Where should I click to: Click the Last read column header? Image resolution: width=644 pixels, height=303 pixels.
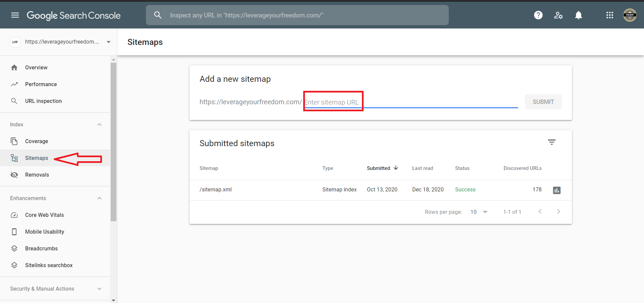tap(423, 168)
